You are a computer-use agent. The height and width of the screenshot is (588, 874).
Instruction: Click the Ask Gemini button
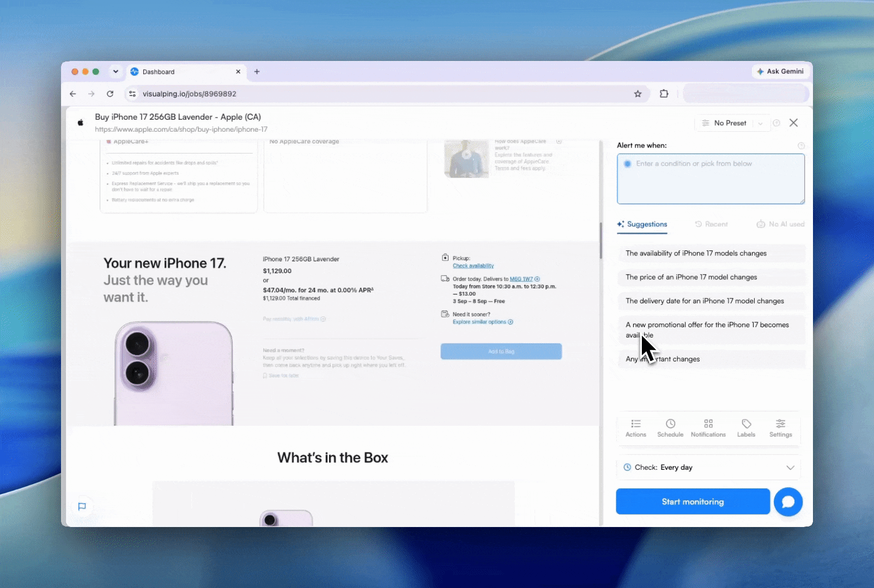point(780,71)
